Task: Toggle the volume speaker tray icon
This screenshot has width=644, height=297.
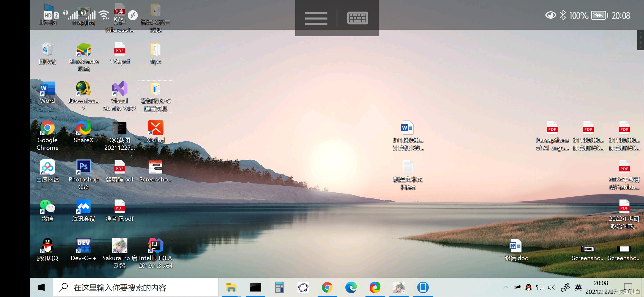Action: 552,288
